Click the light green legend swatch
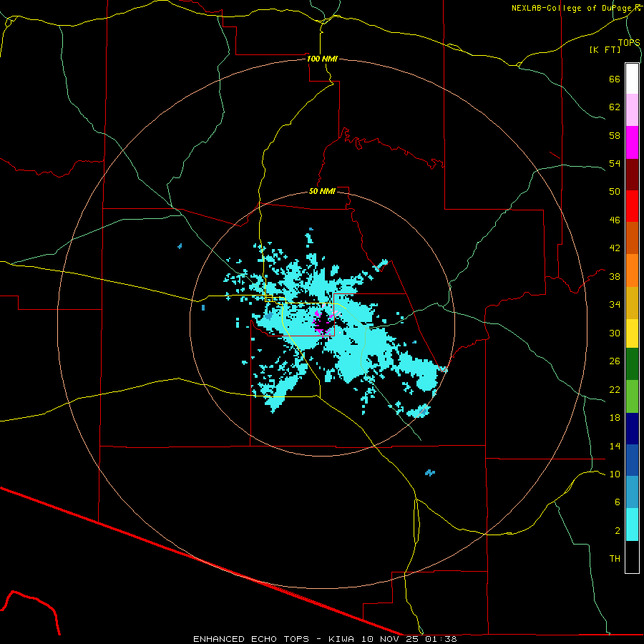Screen dimensions: 644x644 click(x=632, y=396)
